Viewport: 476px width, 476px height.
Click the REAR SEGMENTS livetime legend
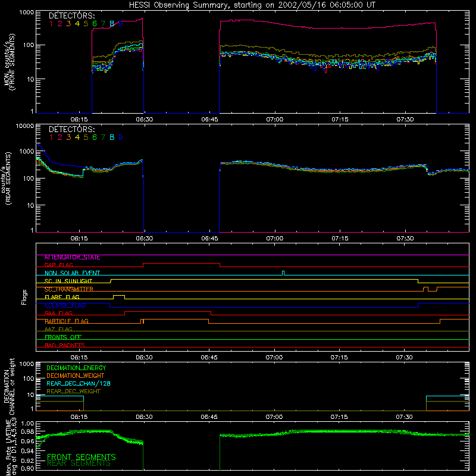(79, 464)
